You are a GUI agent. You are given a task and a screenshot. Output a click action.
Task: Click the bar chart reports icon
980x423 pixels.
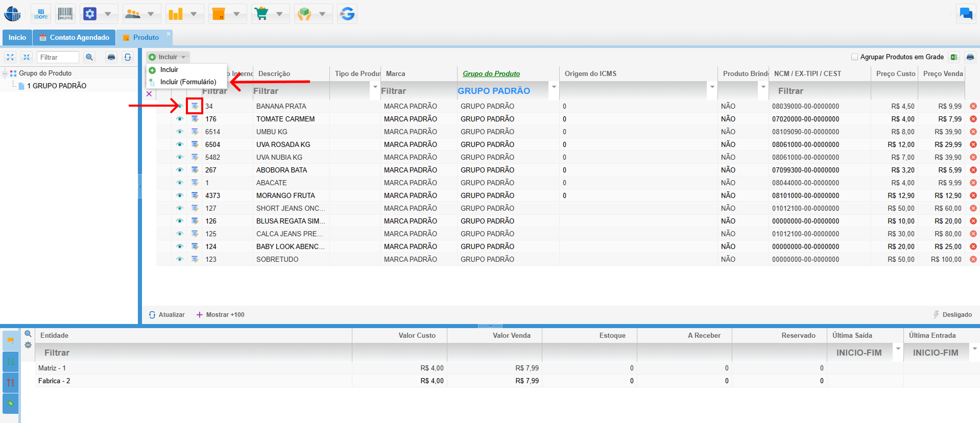coord(176,14)
